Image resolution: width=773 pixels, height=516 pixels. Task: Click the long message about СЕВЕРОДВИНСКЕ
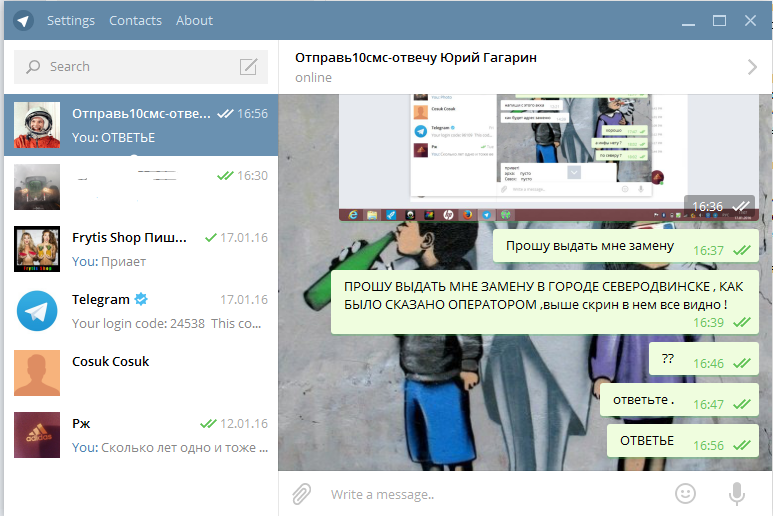544,302
